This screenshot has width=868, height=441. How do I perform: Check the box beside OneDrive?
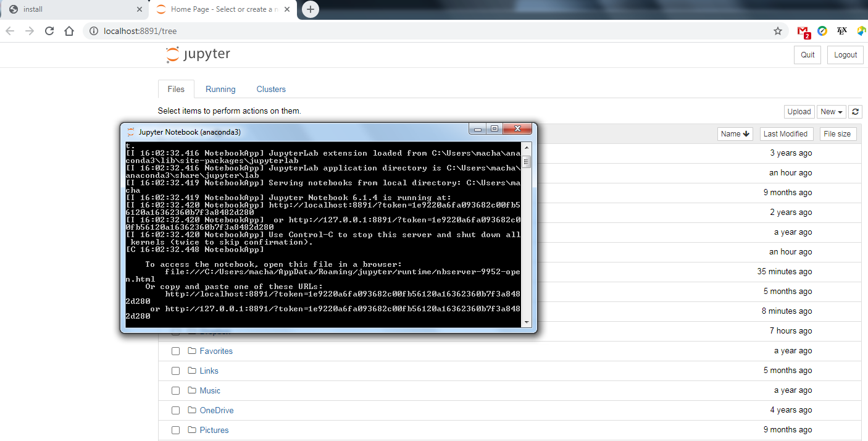pyautogui.click(x=175, y=410)
